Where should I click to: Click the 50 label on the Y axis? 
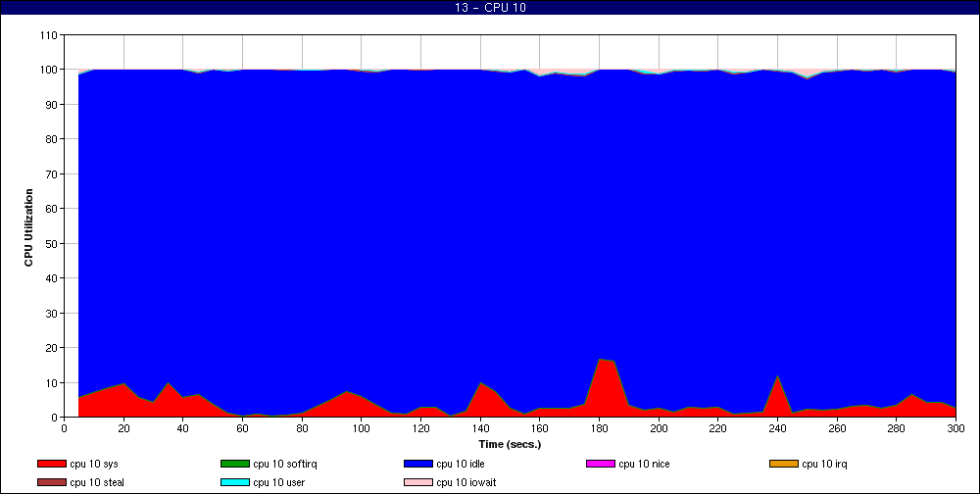click(52, 243)
